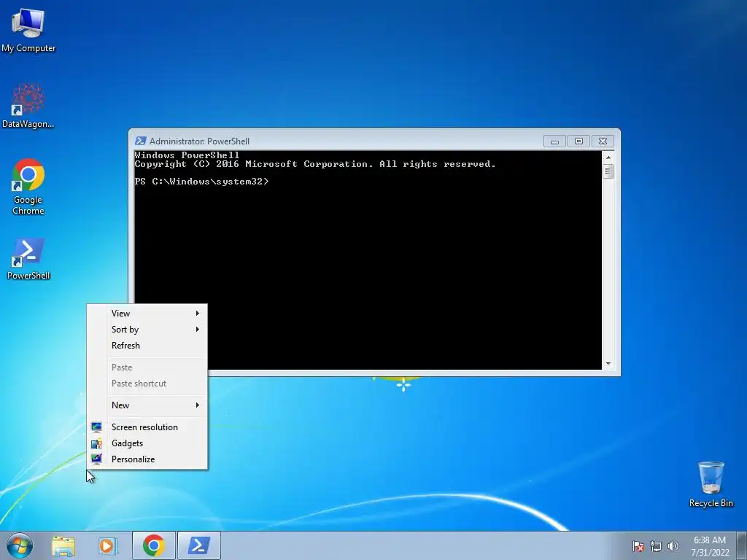Click the Windows PowerShell header line

[187, 155]
